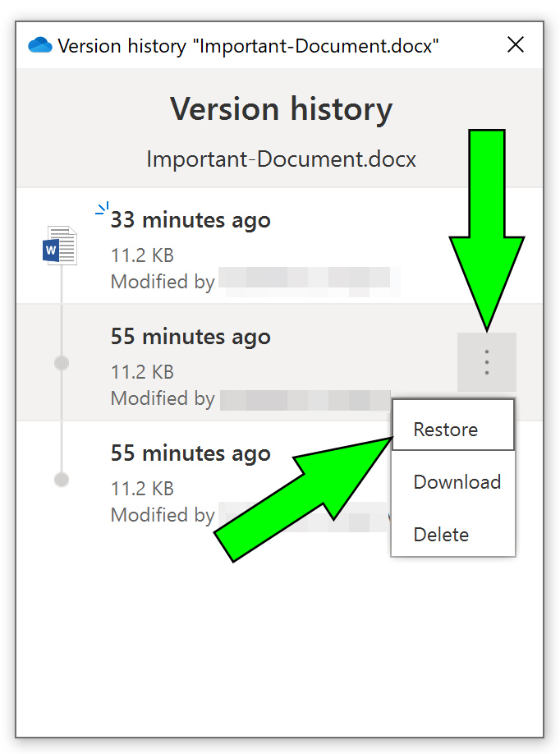
Task: Click Modified by text on third version
Action: pyautogui.click(x=163, y=515)
